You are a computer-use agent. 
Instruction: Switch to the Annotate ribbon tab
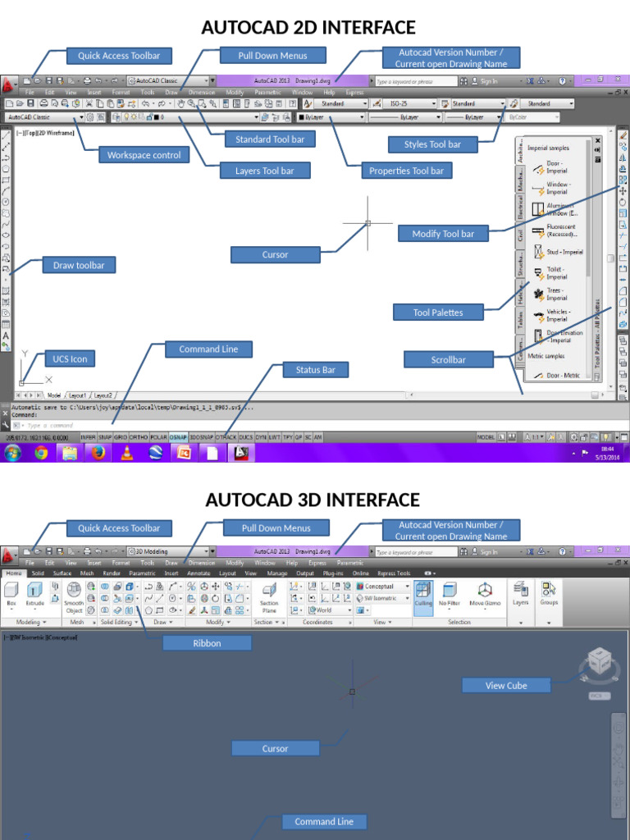199,573
